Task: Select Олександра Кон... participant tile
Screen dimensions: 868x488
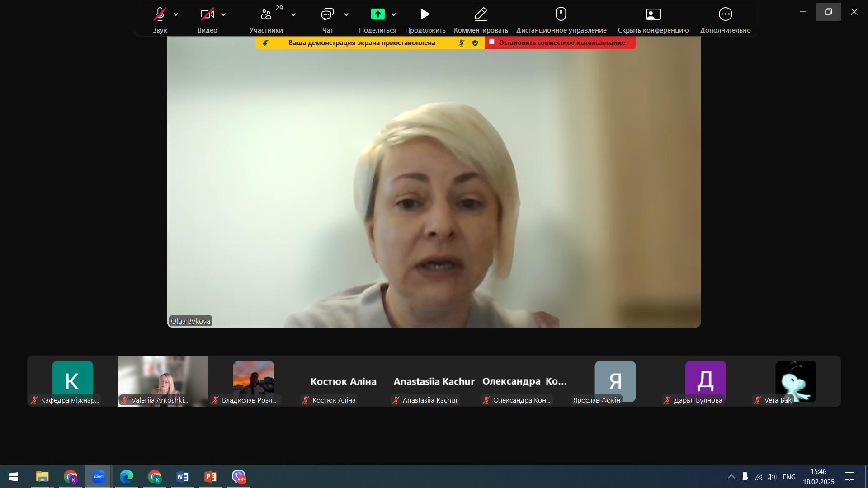Action: tap(524, 381)
